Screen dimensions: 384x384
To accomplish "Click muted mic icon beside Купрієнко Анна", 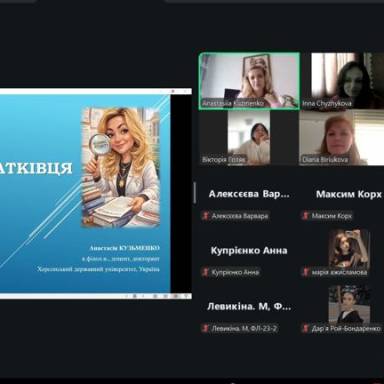I will (x=205, y=272).
